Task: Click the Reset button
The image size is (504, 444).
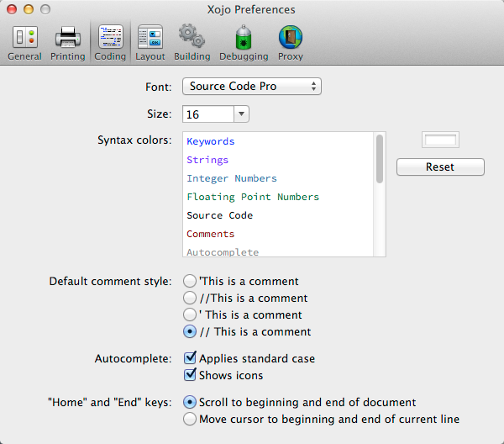Action: [x=440, y=166]
